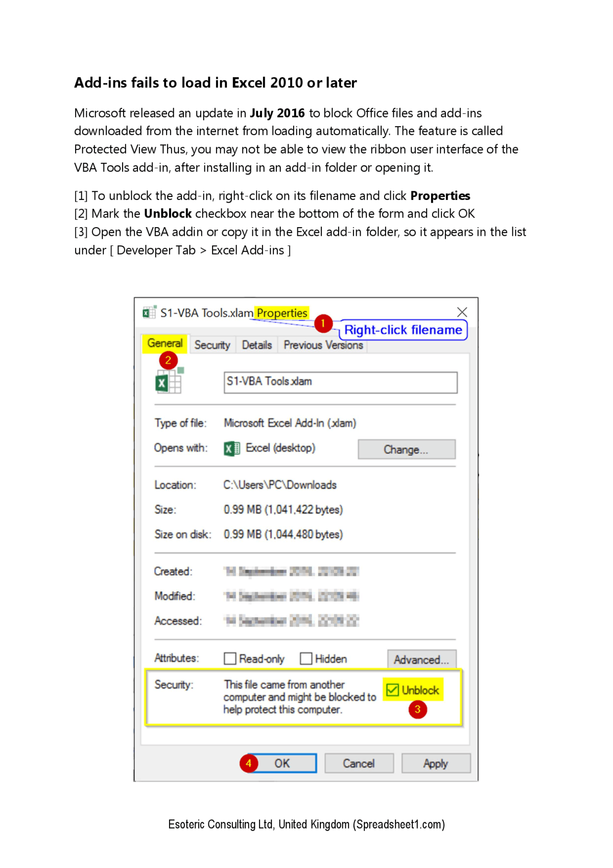Open the Advanced... attributes button
The image size is (613, 868).
[x=421, y=660]
